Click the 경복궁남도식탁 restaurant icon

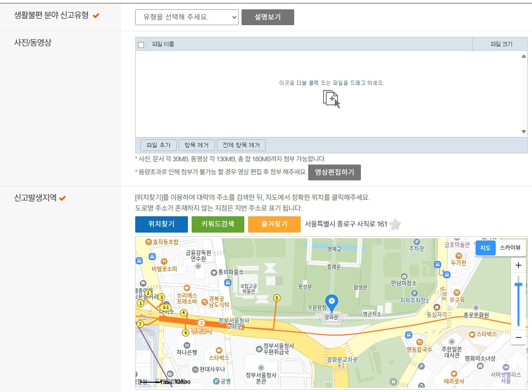204,302
